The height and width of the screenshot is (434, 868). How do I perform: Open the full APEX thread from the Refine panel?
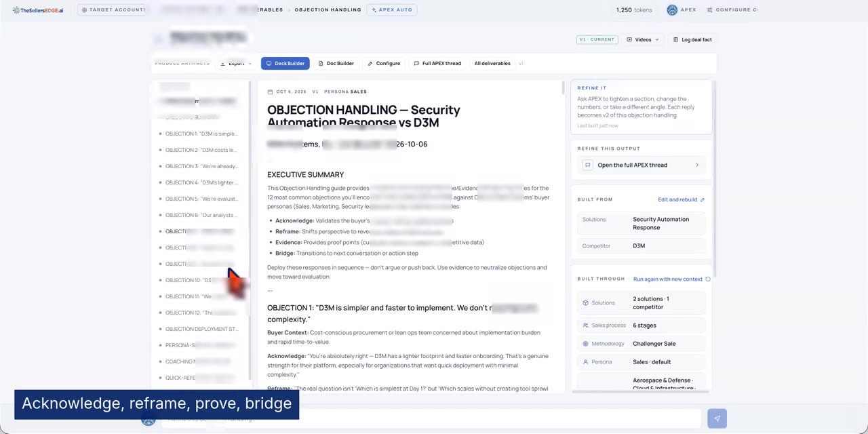click(x=641, y=165)
